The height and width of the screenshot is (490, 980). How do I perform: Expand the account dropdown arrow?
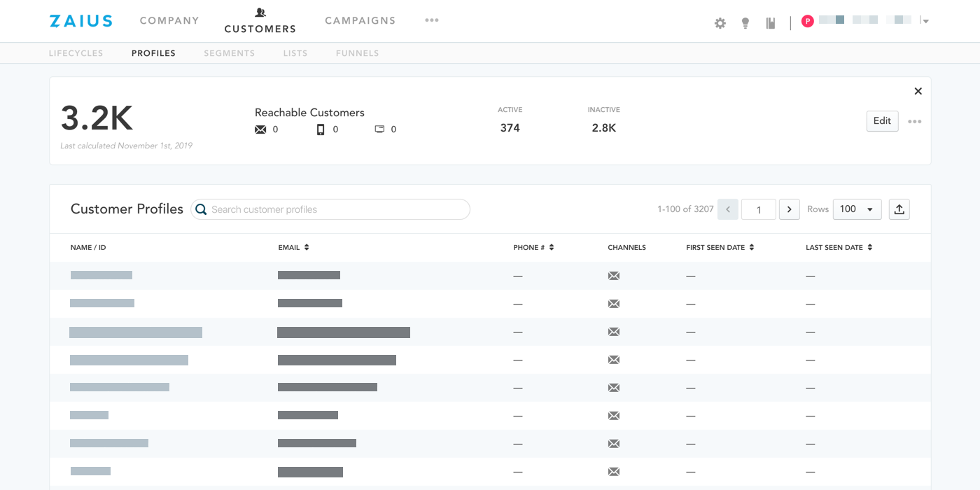click(x=925, y=21)
